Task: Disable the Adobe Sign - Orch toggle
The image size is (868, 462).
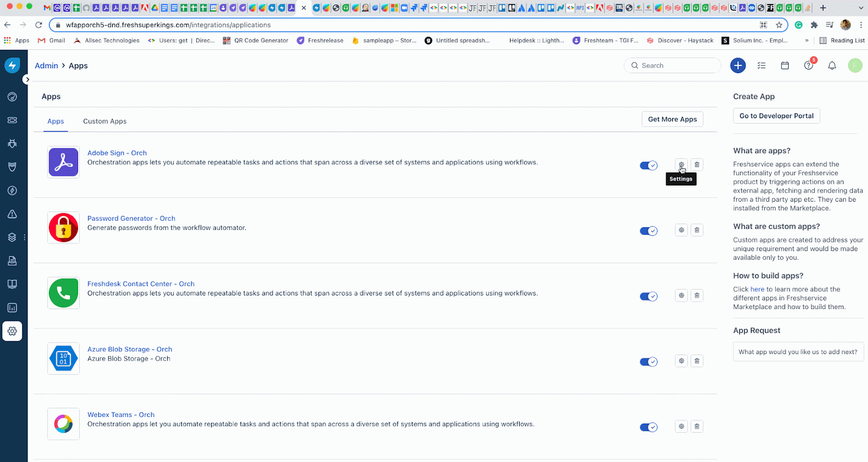Action: (x=649, y=165)
